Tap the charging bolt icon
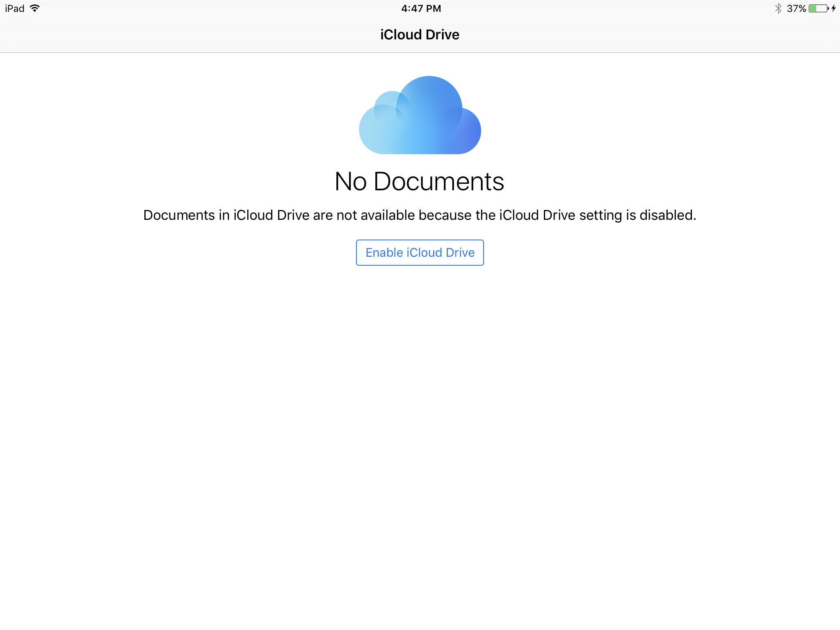This screenshot has width=840, height=630. 834,8
